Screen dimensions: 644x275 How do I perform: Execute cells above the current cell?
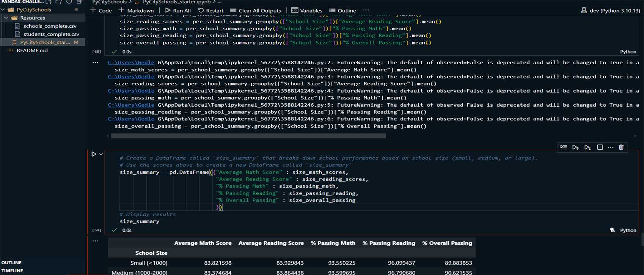(575, 147)
